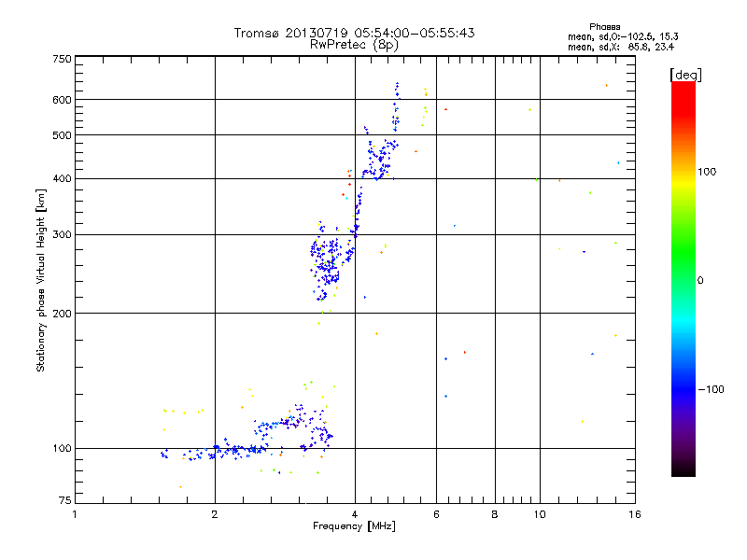Click the colorbar tick label "0"
This screenshot has height=560, width=747.
700,281
